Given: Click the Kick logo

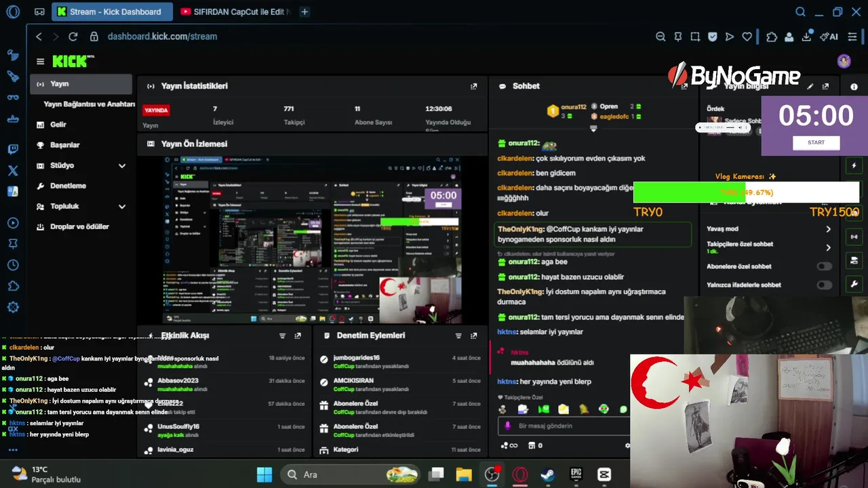Looking at the screenshot, I should click(x=73, y=62).
